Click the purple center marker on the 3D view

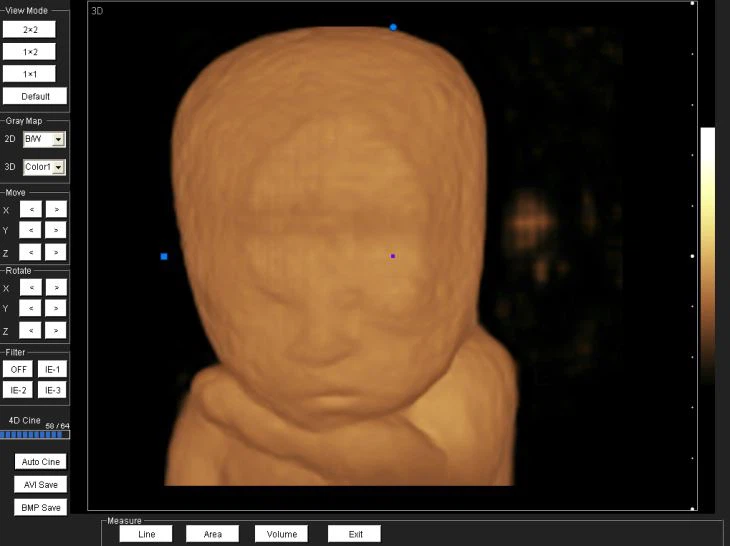click(393, 256)
